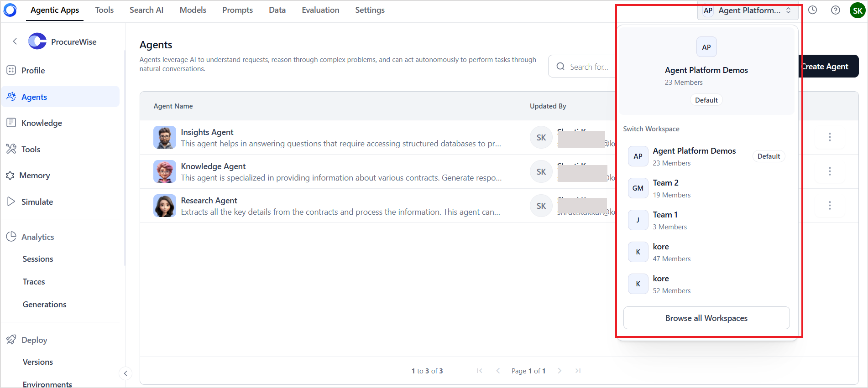Open more options for Knowledge Agent row
The image size is (868, 388).
(x=830, y=171)
